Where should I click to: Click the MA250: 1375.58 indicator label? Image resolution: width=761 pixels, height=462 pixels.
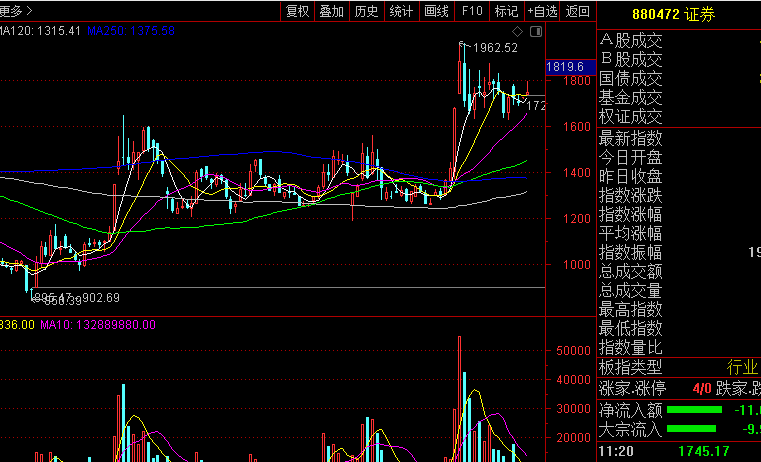click(x=131, y=31)
